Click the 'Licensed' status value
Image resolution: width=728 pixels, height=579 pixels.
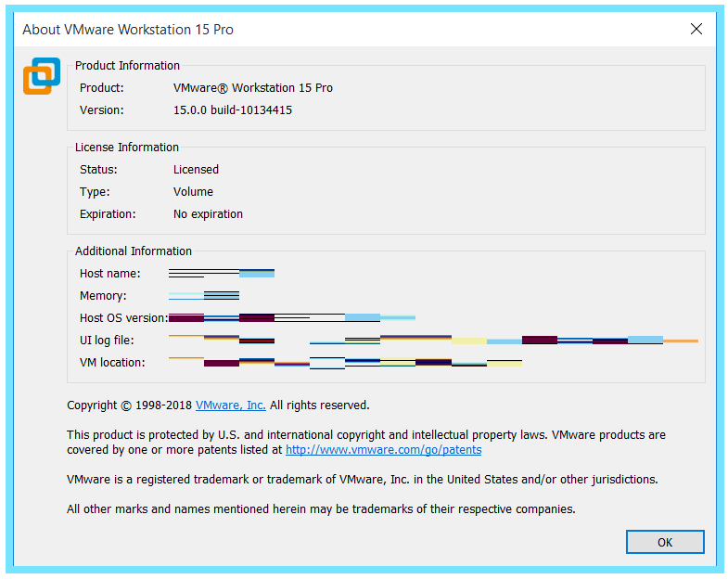pyautogui.click(x=196, y=170)
